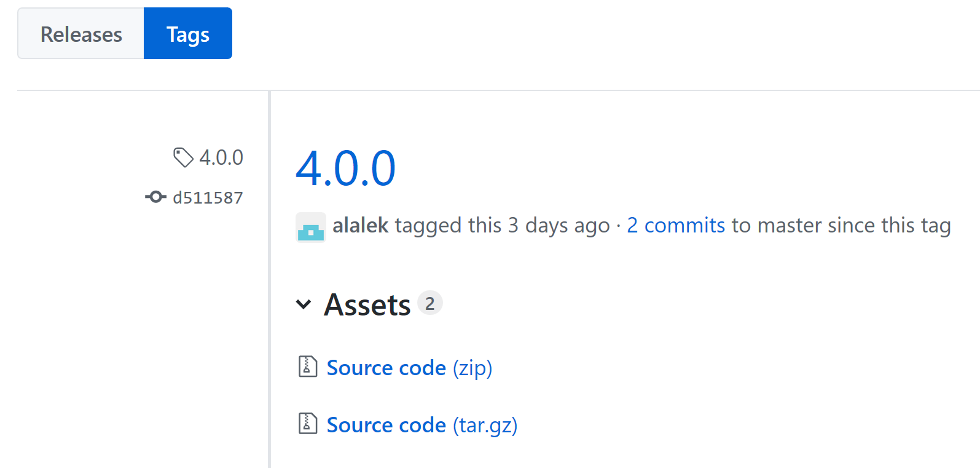The width and height of the screenshot is (980, 468).
Task: Click the (zip) text of the source link
Action: 472,368
